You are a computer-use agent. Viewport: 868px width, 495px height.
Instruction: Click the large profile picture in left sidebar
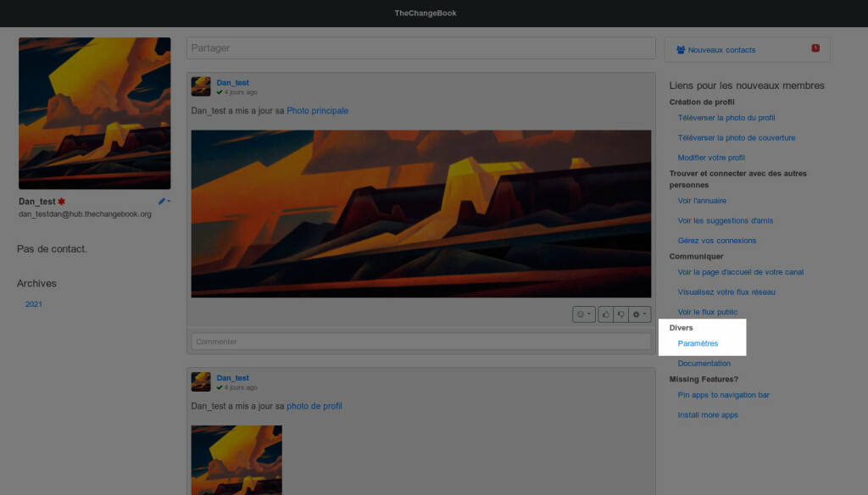coord(95,114)
